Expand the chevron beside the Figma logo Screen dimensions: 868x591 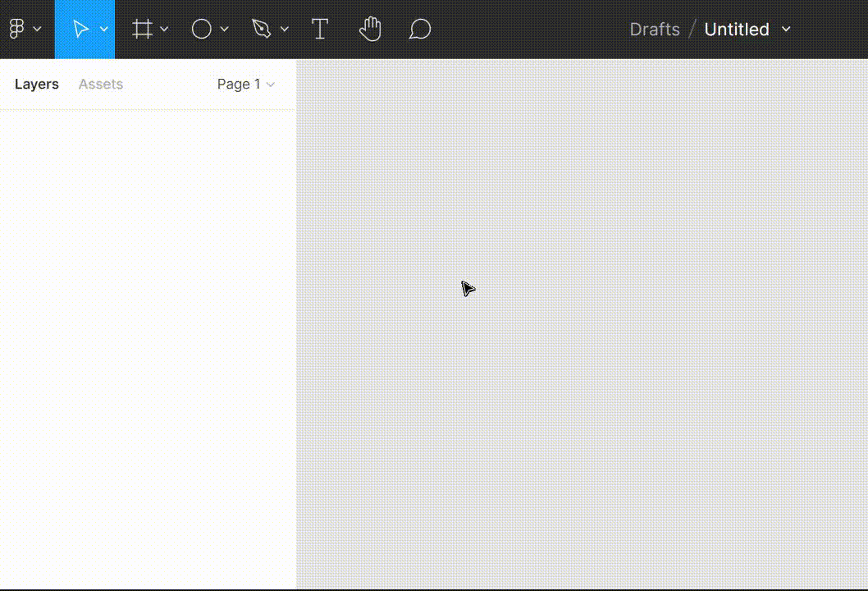tap(37, 29)
